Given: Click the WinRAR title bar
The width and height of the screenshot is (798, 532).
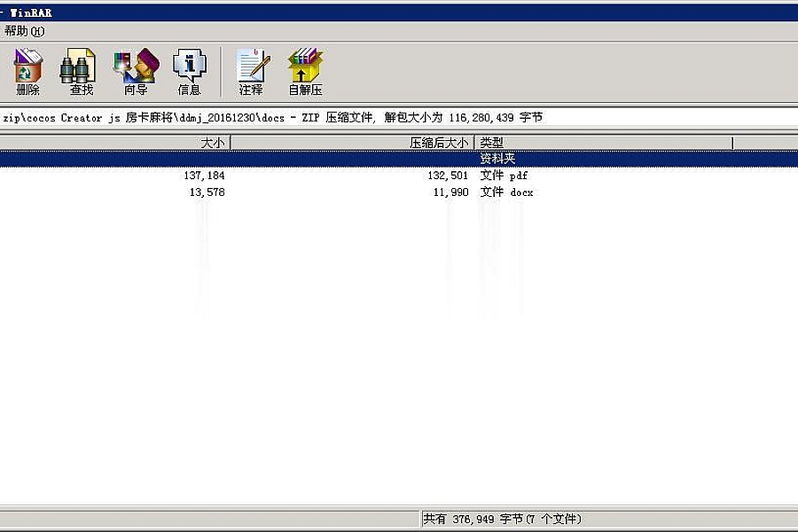Looking at the screenshot, I should 399,12.
